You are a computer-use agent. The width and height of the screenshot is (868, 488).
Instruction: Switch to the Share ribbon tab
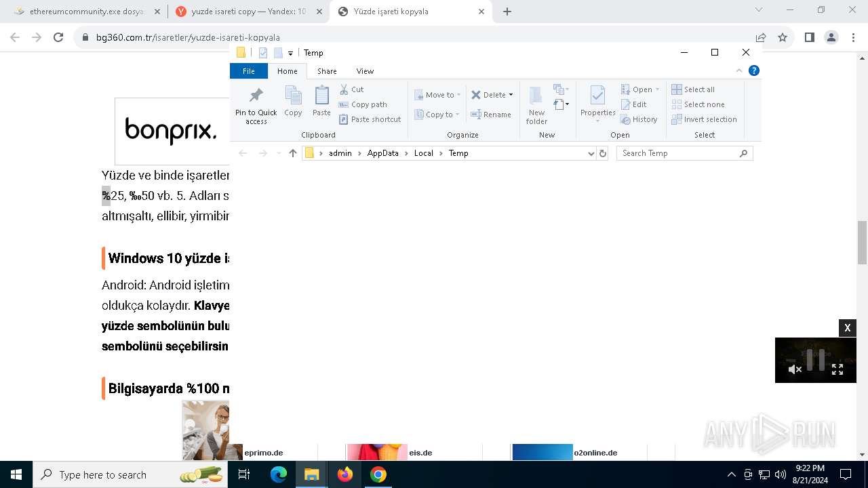pos(327,71)
